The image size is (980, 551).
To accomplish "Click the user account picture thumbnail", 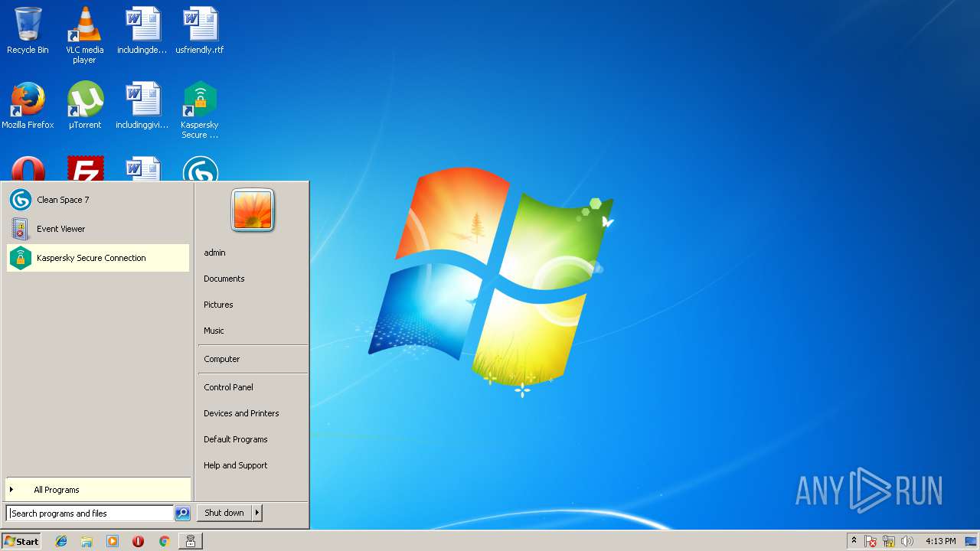I will pyautogui.click(x=253, y=210).
